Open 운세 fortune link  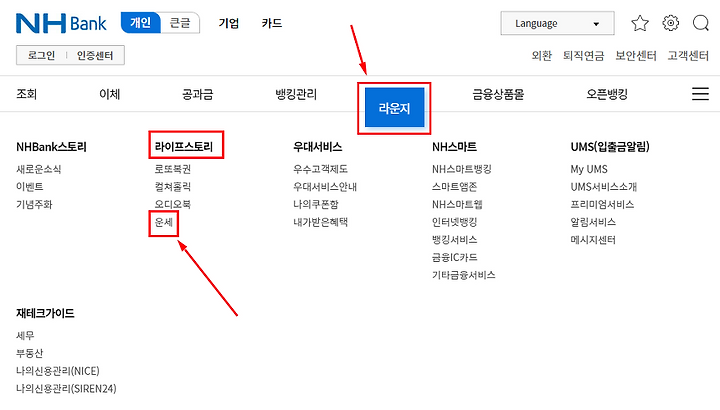point(163,222)
